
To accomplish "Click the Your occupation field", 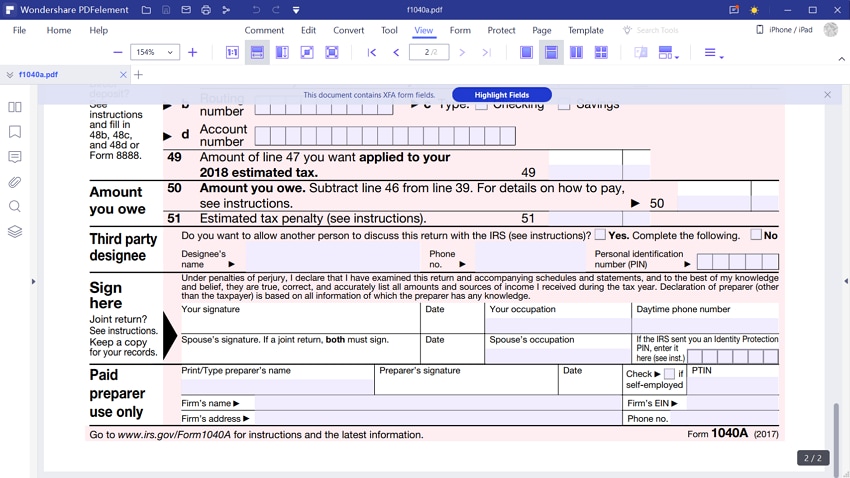I will pyautogui.click(x=558, y=325).
